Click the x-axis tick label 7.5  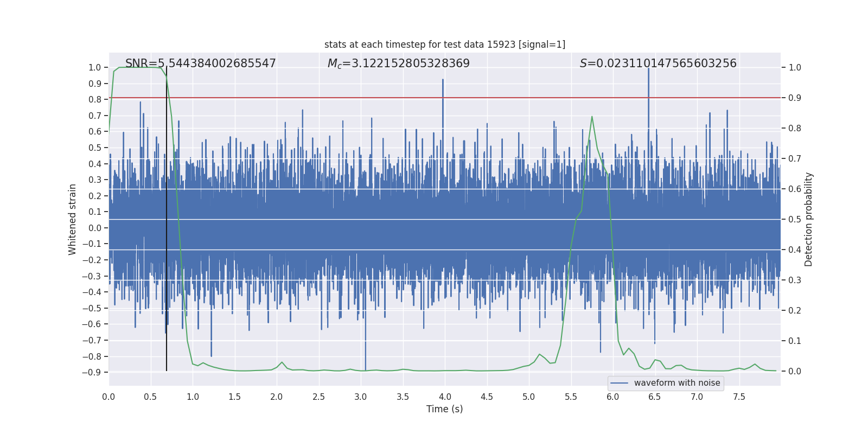tap(739, 397)
